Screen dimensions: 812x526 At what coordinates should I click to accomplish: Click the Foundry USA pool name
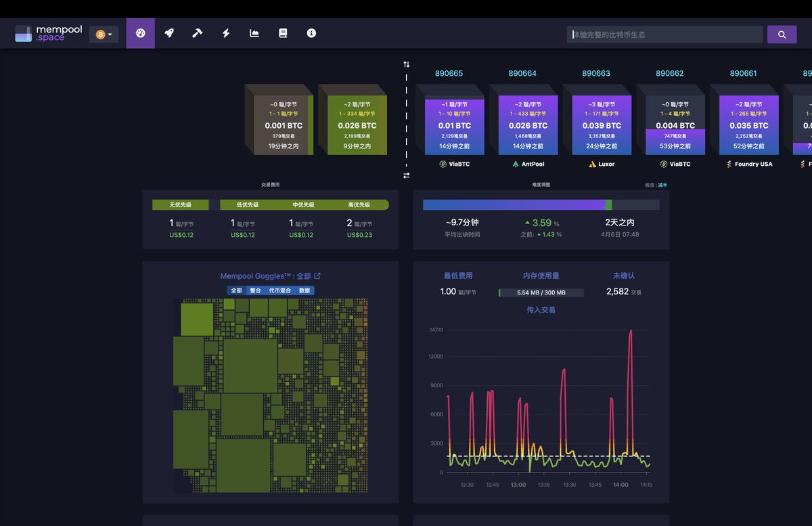click(x=754, y=164)
